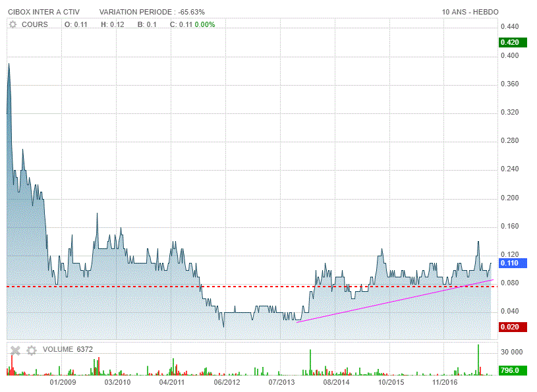Click the 'VOLUME 6372' label

(67, 350)
